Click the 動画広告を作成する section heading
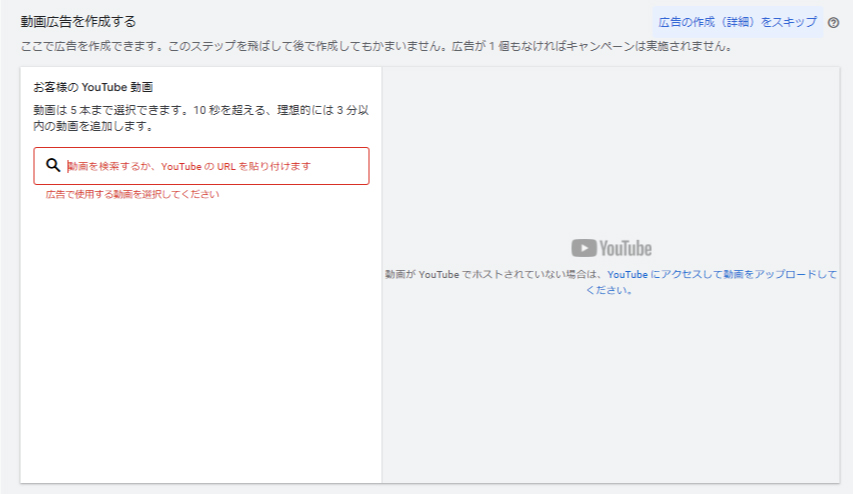Screen dimensions: 853x494 [x=78, y=21]
